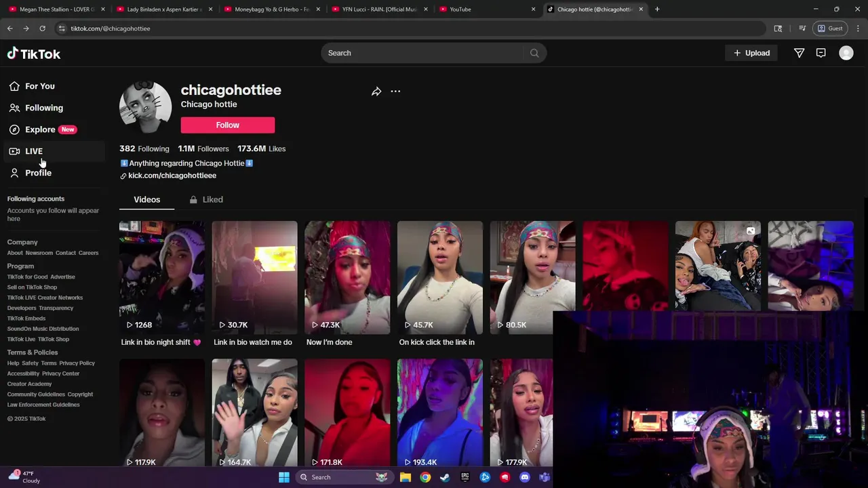The width and height of the screenshot is (868, 488).
Task: Open Discord from the taskbar
Action: [524, 477]
